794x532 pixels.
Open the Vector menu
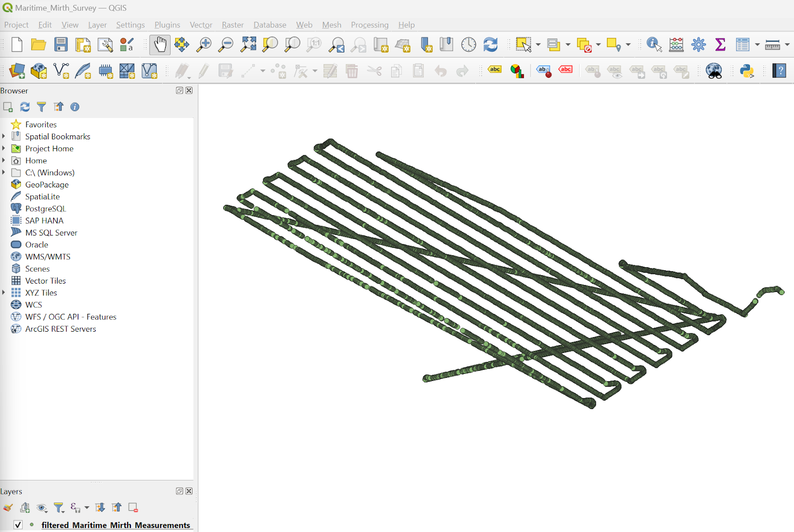pyautogui.click(x=200, y=25)
